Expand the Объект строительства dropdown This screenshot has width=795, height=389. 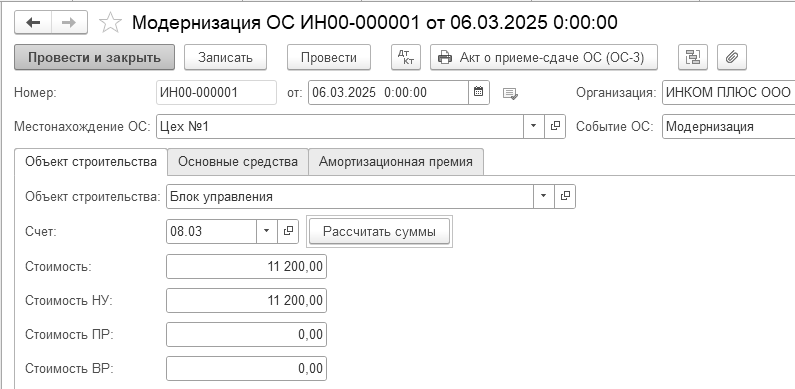click(x=544, y=196)
